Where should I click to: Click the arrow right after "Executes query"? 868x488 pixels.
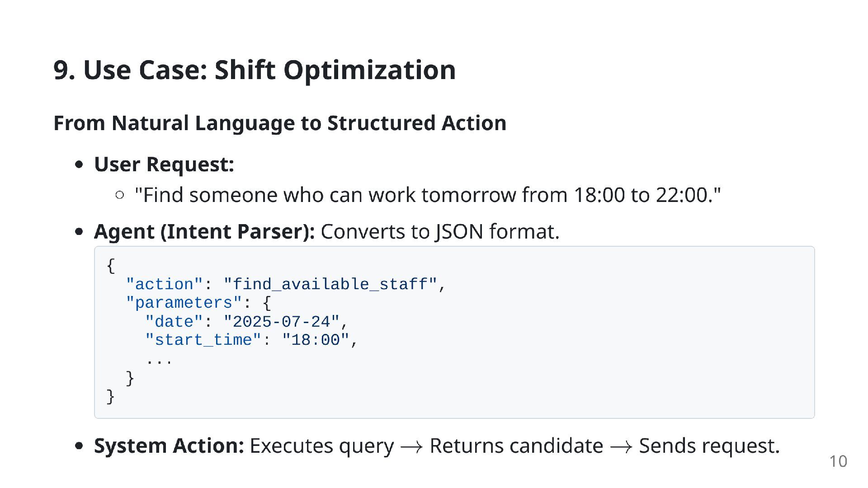pyautogui.click(x=411, y=446)
